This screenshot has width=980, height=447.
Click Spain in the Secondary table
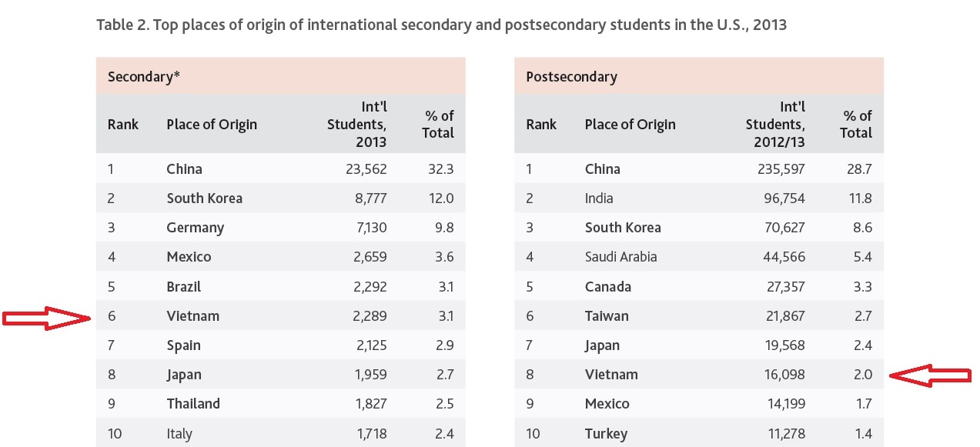tap(185, 345)
